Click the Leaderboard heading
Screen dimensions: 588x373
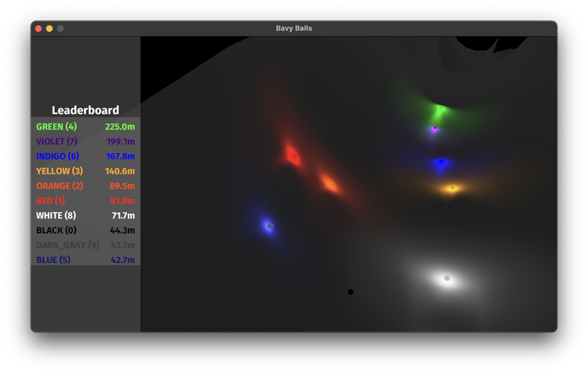85,110
